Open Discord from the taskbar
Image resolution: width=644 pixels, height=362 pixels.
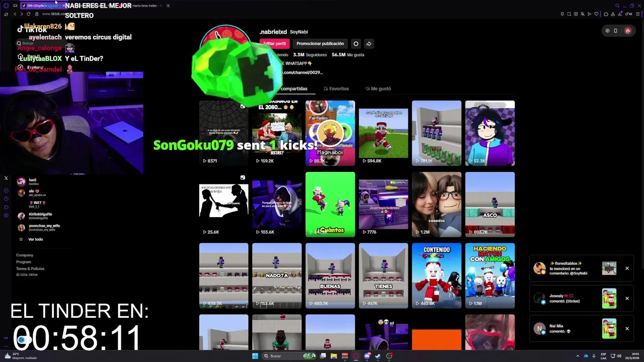367,356
